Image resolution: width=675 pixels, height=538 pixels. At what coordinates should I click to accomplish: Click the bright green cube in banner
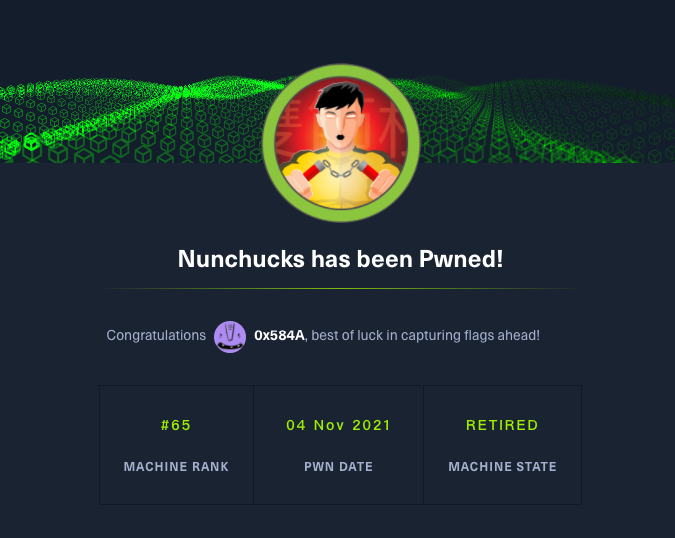tap(31, 141)
